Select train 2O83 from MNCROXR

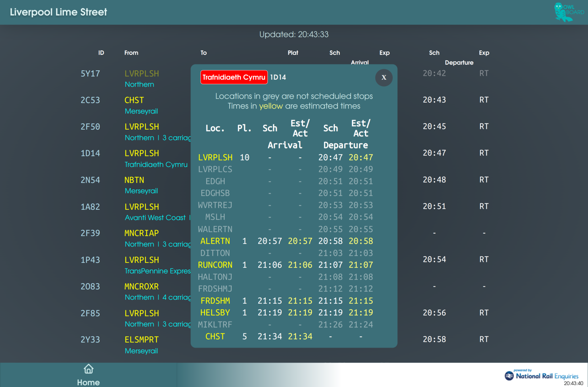90,287
